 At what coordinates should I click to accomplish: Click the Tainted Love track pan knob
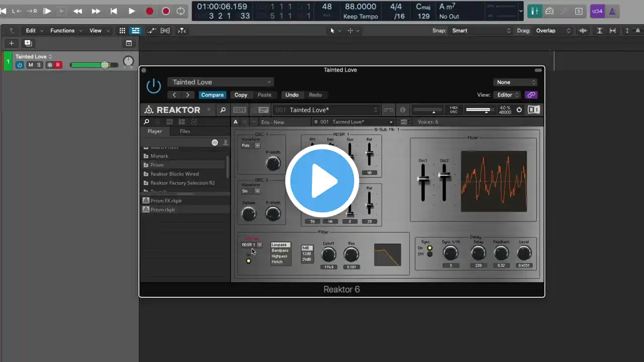pyautogui.click(x=129, y=61)
